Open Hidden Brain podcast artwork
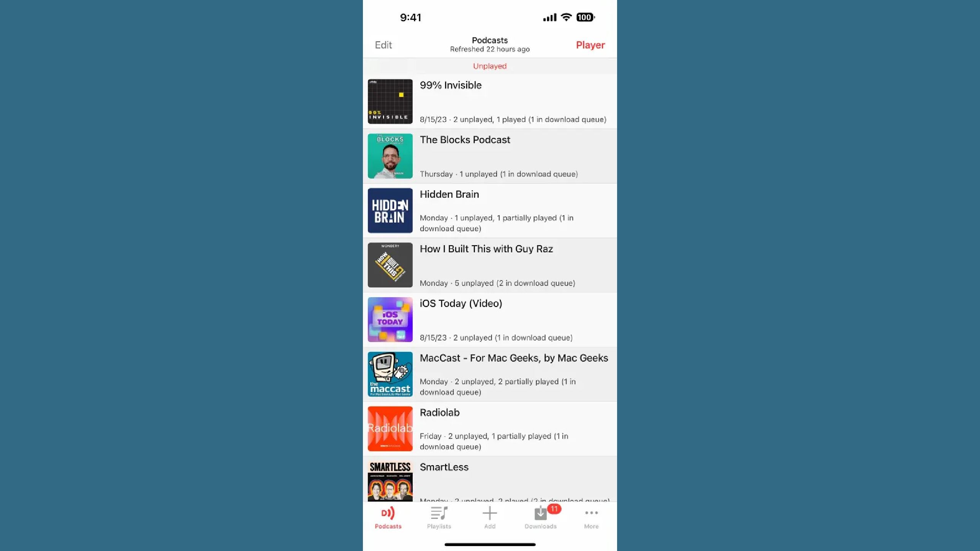The image size is (980, 551). tap(390, 210)
